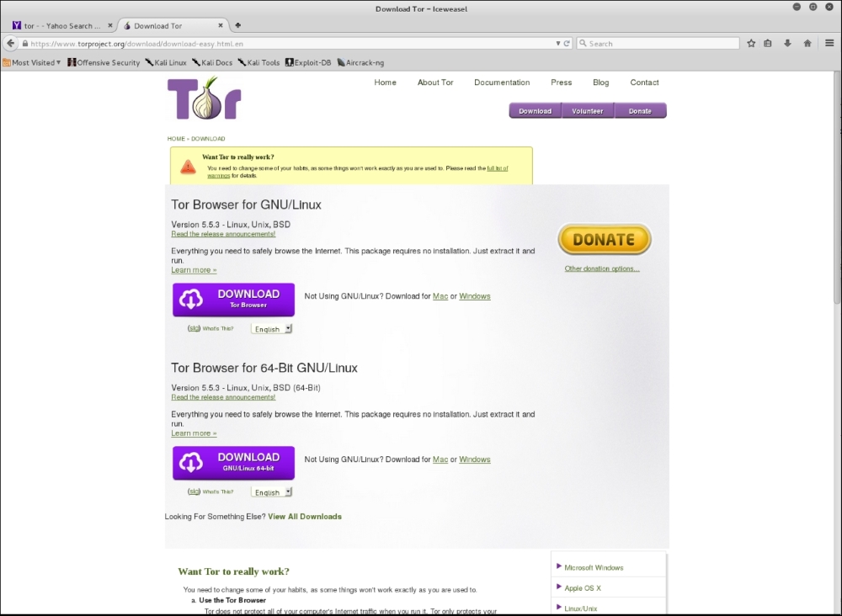The image size is (842, 616).
Task: Switch to the Yahoo Search tab
Action: pos(59,25)
